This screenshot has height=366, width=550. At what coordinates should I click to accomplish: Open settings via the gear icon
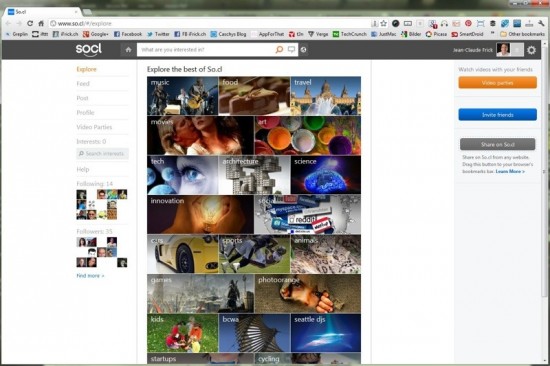(x=531, y=50)
